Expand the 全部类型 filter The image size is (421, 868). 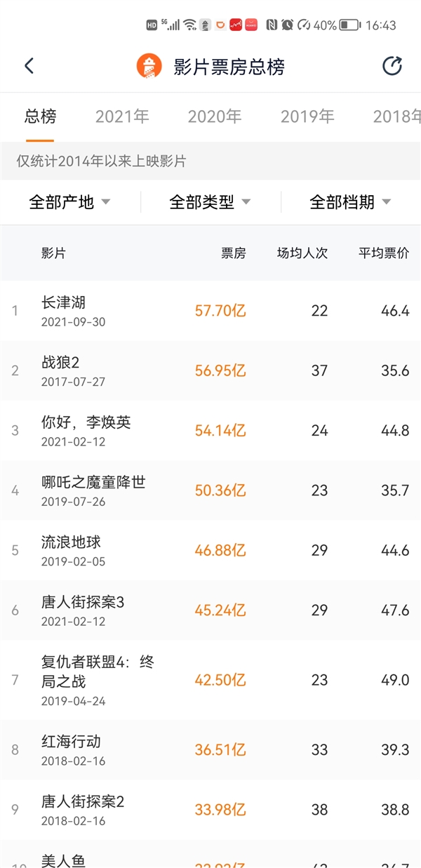tap(210, 203)
